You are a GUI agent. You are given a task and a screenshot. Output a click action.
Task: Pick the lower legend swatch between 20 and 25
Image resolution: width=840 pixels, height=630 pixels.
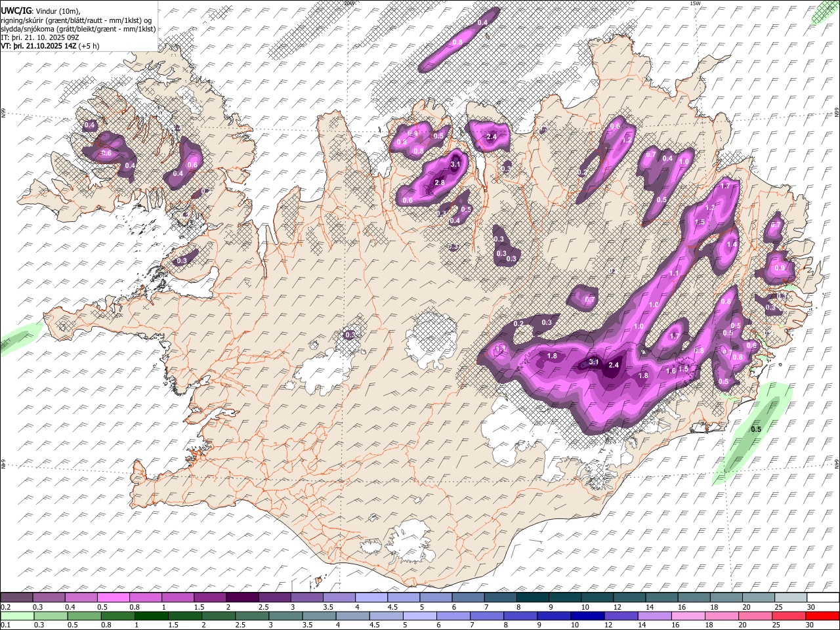tap(755, 616)
